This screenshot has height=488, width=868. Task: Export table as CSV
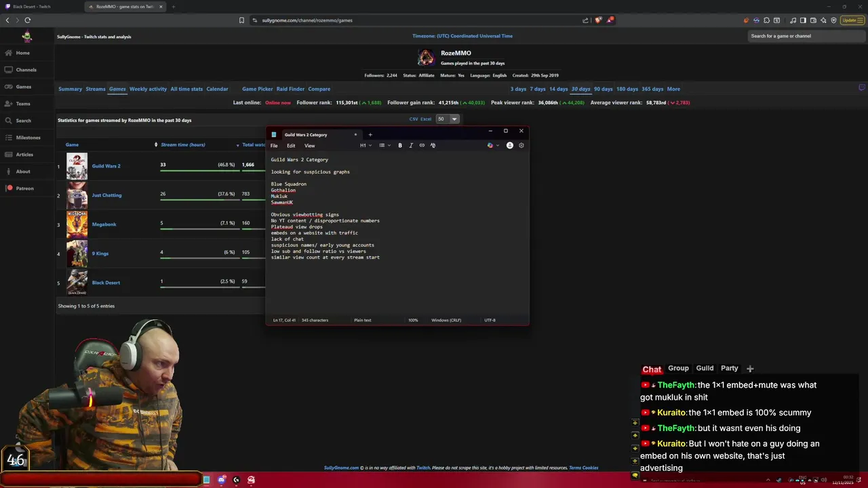(414, 119)
